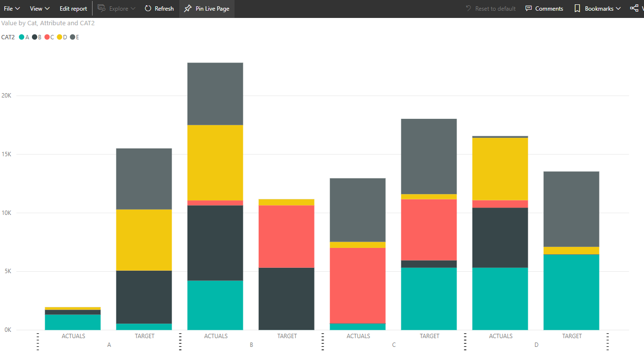
Task: Click the Refresh button
Action: pyautogui.click(x=159, y=9)
